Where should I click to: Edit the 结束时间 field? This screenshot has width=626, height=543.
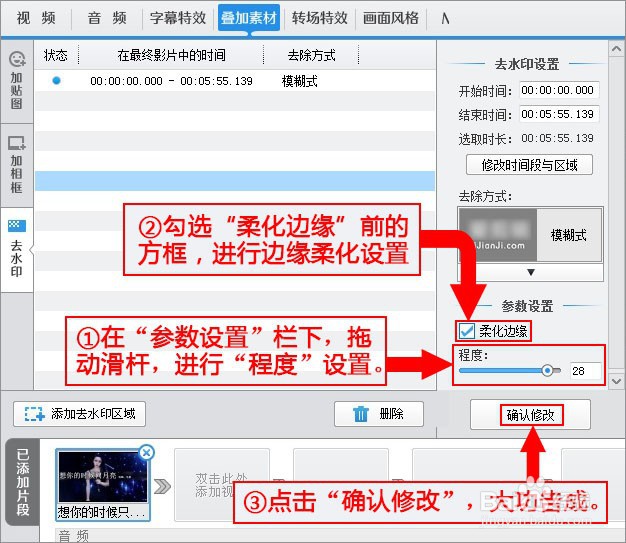(x=558, y=114)
